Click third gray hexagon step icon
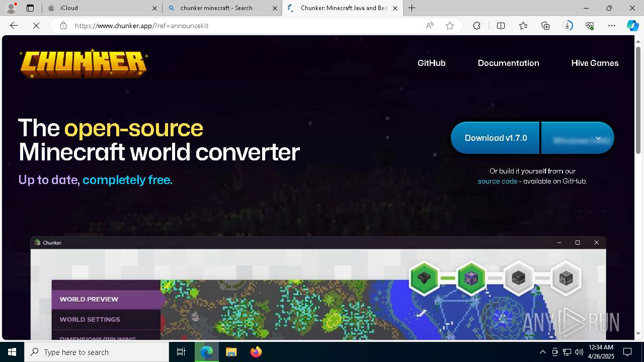The width and height of the screenshot is (644, 362). [519, 278]
